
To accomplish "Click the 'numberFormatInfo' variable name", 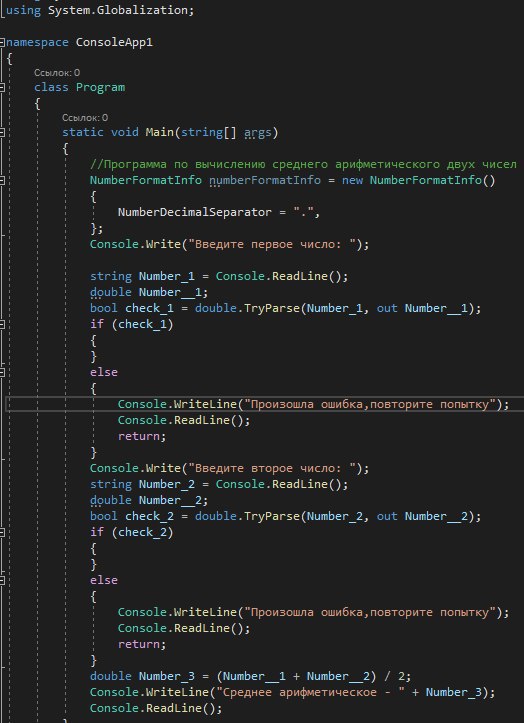I will (265, 180).
